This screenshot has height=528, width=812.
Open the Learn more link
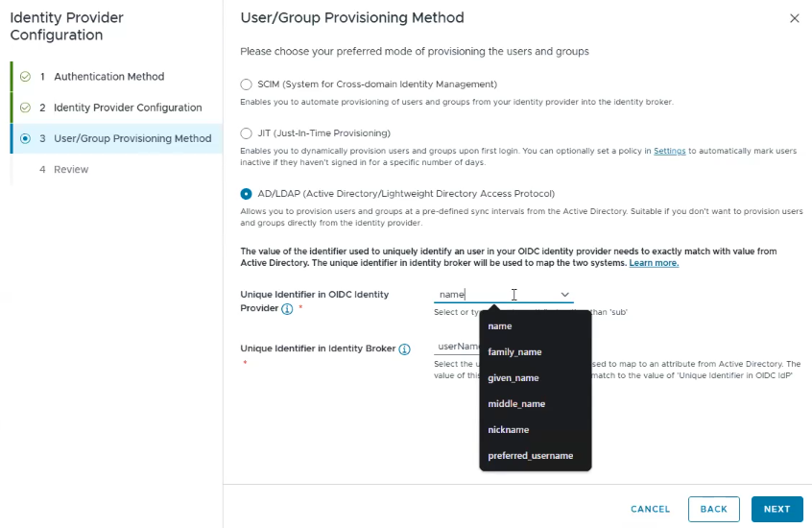[654, 263]
